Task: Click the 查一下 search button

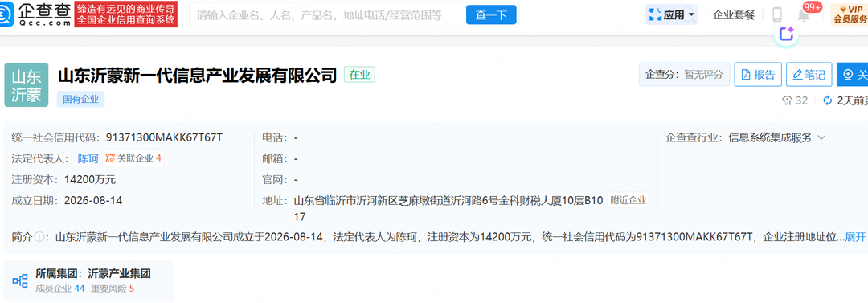Action: pos(491,15)
